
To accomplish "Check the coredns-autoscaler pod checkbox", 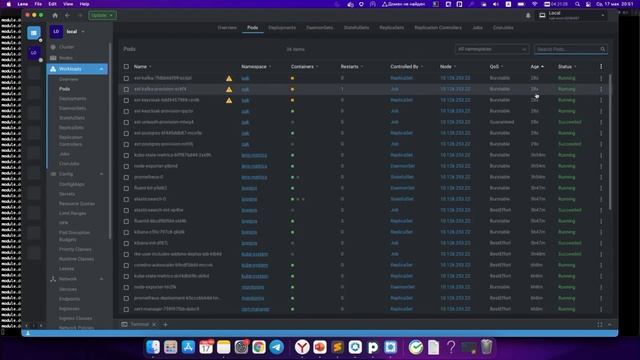I will (x=126, y=265).
